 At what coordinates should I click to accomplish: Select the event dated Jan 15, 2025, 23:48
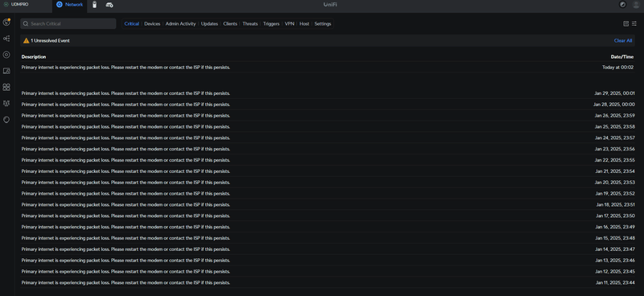click(328, 238)
